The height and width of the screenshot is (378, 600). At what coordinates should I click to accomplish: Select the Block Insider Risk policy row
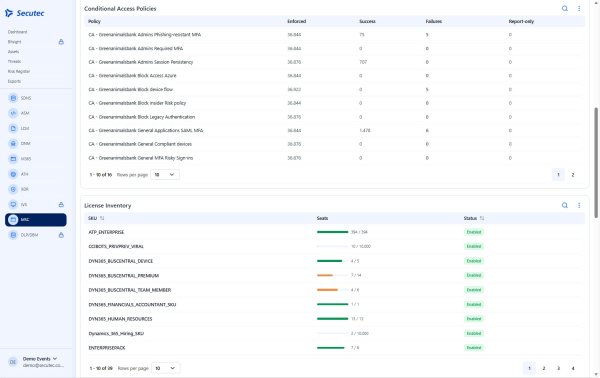pos(334,103)
